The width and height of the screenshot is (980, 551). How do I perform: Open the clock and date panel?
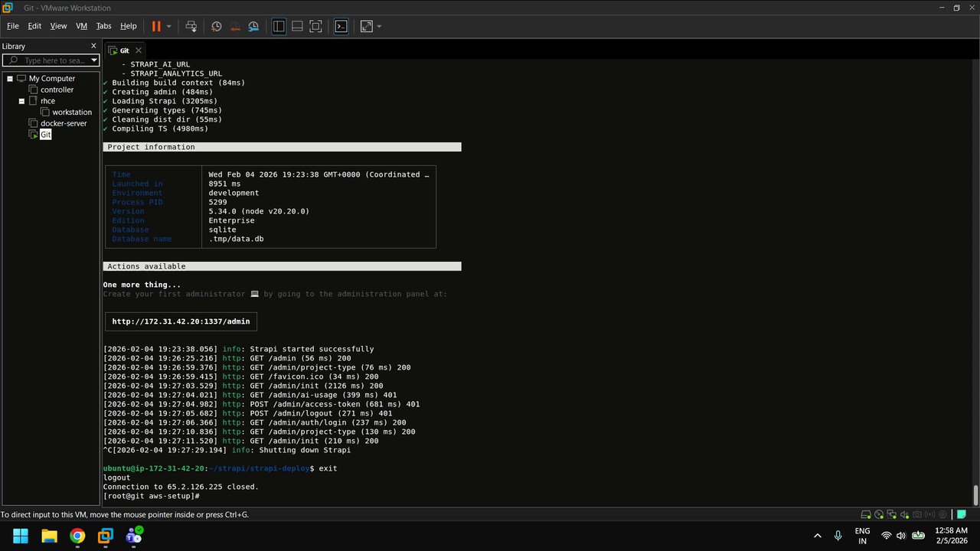(950, 536)
